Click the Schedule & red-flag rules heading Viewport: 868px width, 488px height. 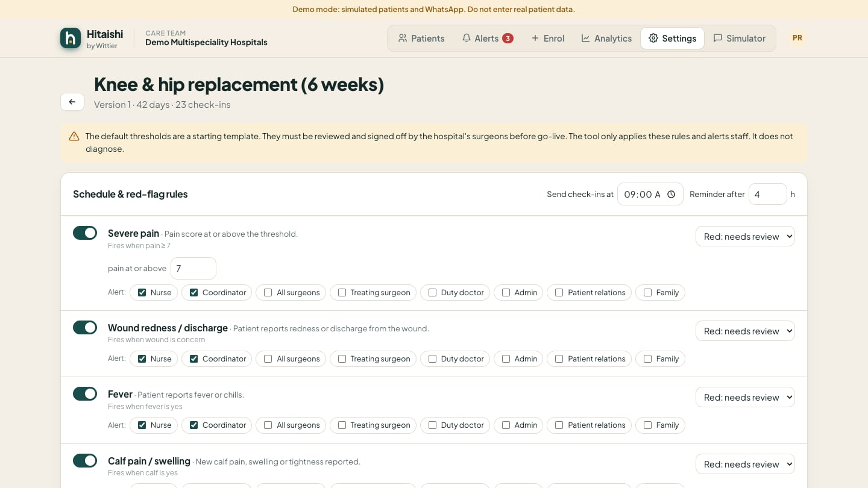[130, 194]
